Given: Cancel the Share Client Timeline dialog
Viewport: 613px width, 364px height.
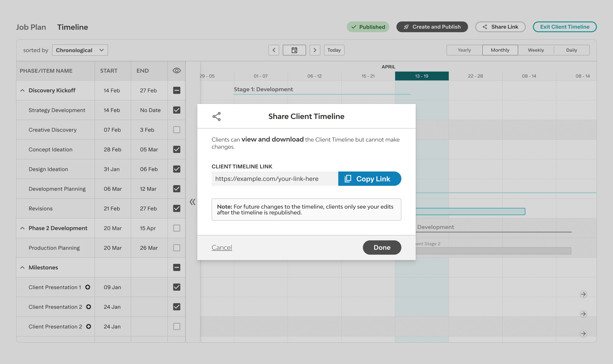Looking at the screenshot, I should pos(221,248).
